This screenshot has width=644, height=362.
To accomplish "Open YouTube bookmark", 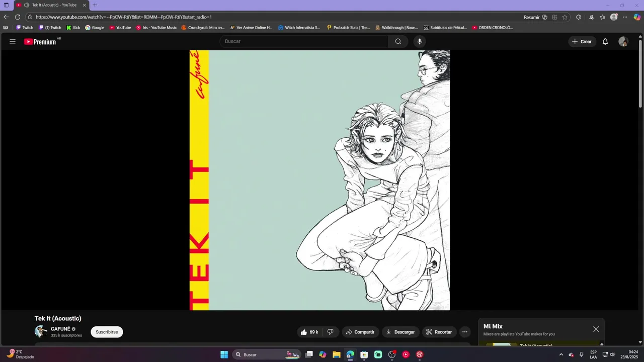I will click(x=120, y=28).
